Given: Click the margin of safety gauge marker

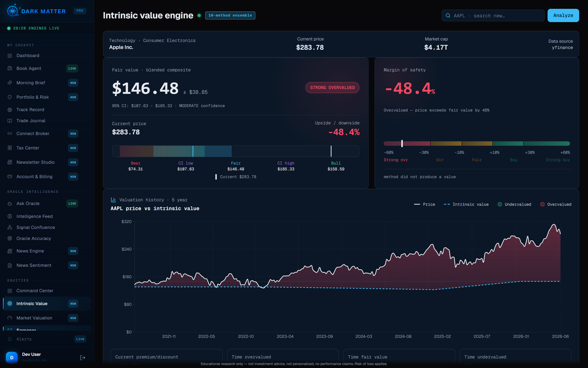Looking at the screenshot, I should (402, 143).
